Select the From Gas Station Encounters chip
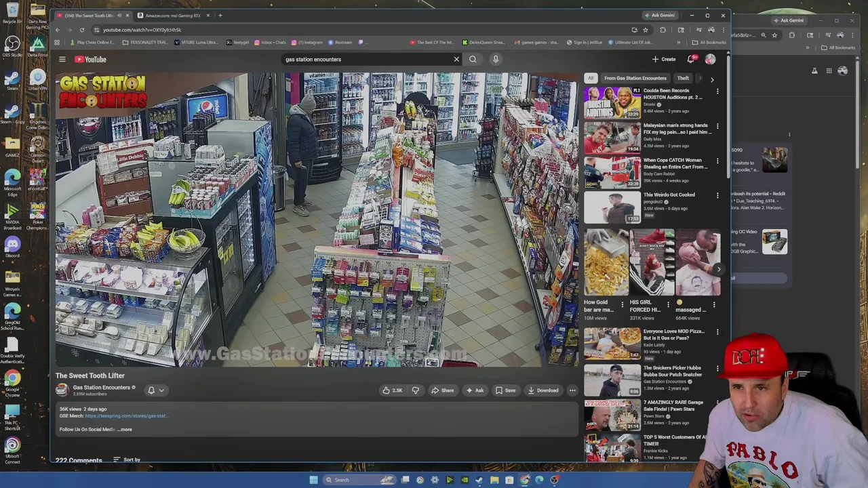This screenshot has width=868, height=488. coord(635,79)
